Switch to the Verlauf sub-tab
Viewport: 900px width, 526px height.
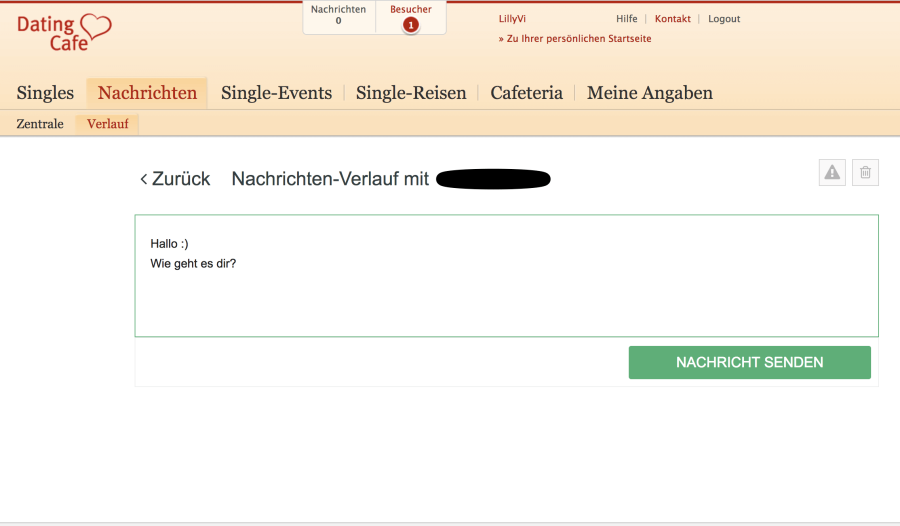(x=107, y=124)
